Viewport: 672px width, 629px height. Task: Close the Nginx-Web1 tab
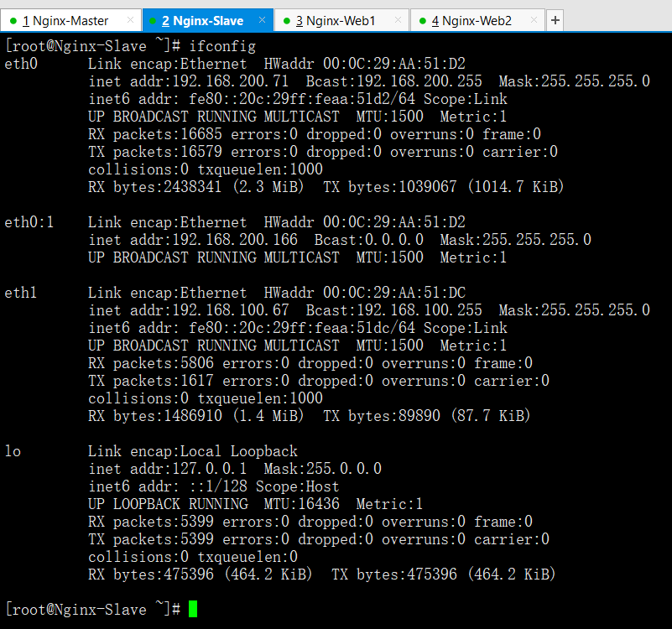point(398,20)
